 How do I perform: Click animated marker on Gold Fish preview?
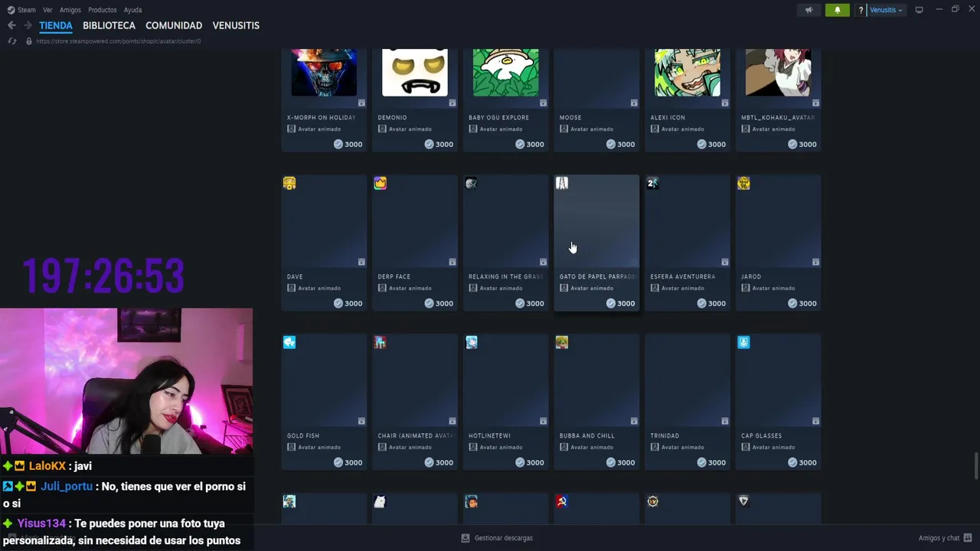pos(361,421)
